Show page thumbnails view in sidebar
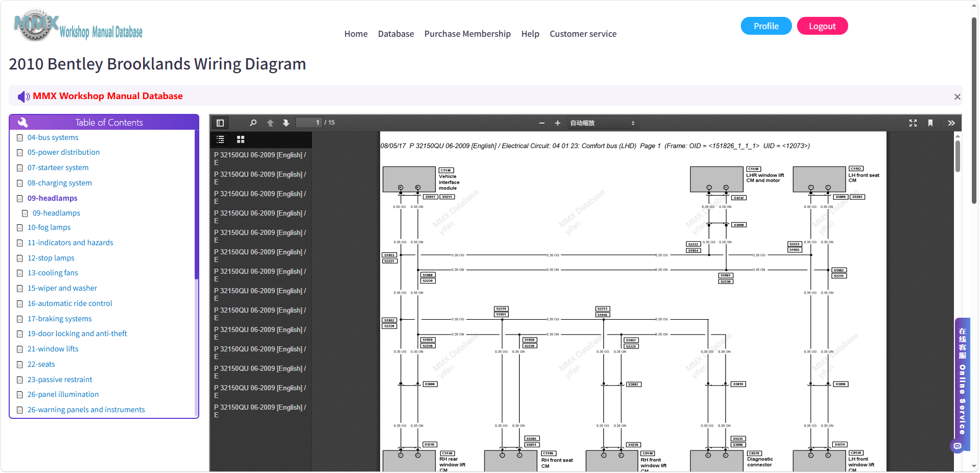Viewport: 980px width, 473px height. click(241, 139)
